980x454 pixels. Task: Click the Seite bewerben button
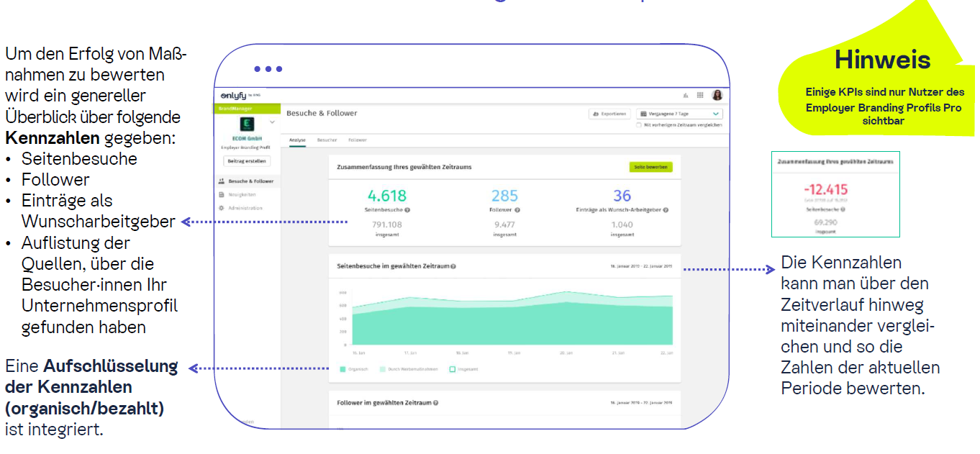[x=650, y=167]
